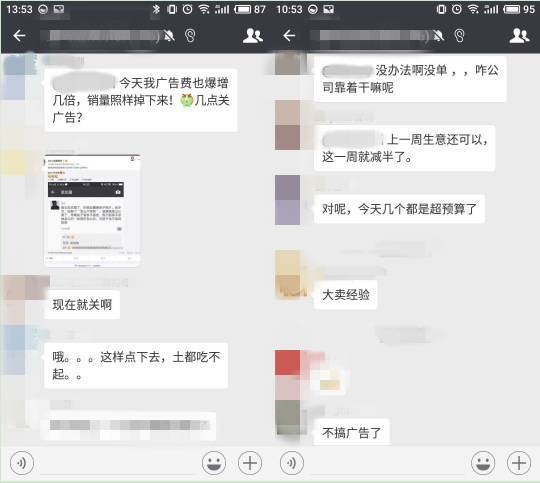
Task: Open emoji picker in right chat
Action: (483, 463)
